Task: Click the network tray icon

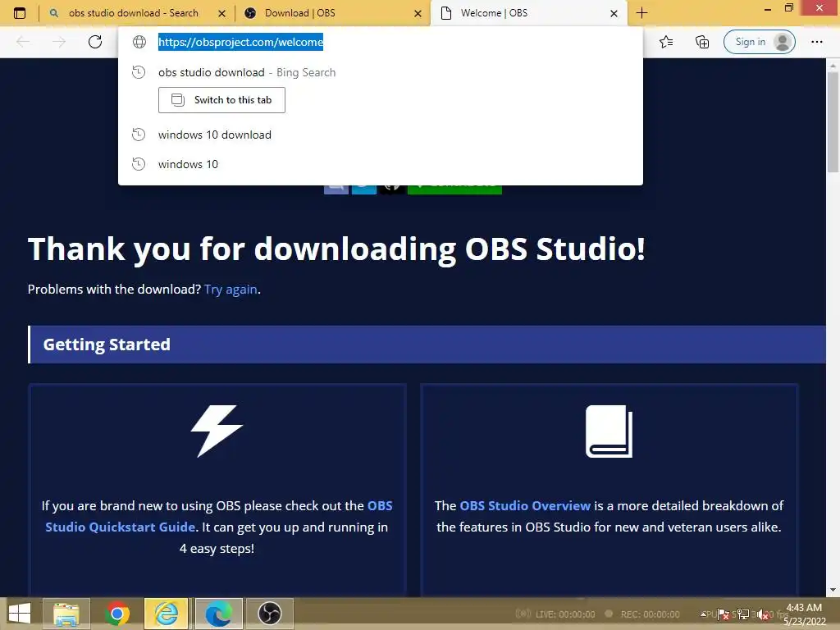Action: (743, 614)
